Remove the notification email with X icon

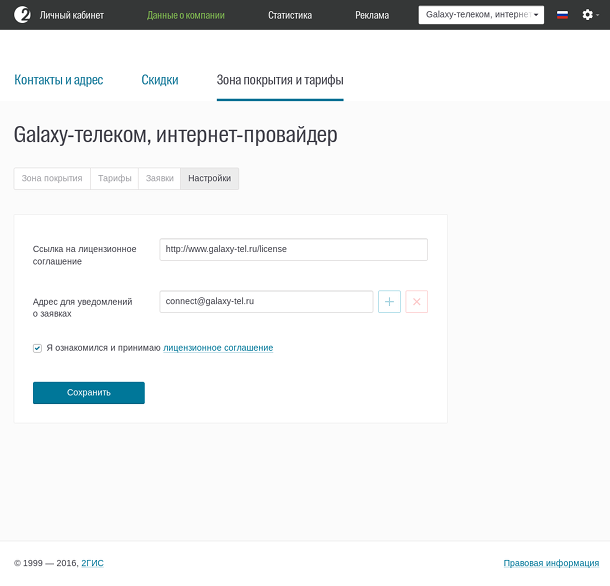(x=416, y=302)
